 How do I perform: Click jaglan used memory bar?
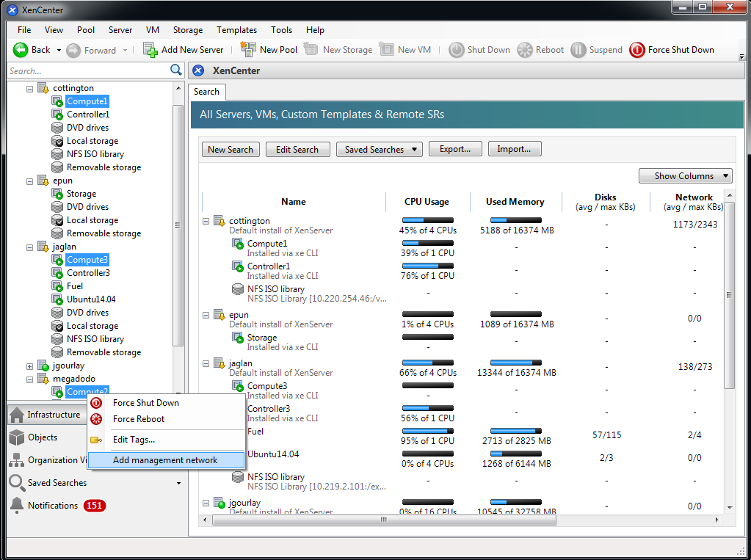point(516,363)
